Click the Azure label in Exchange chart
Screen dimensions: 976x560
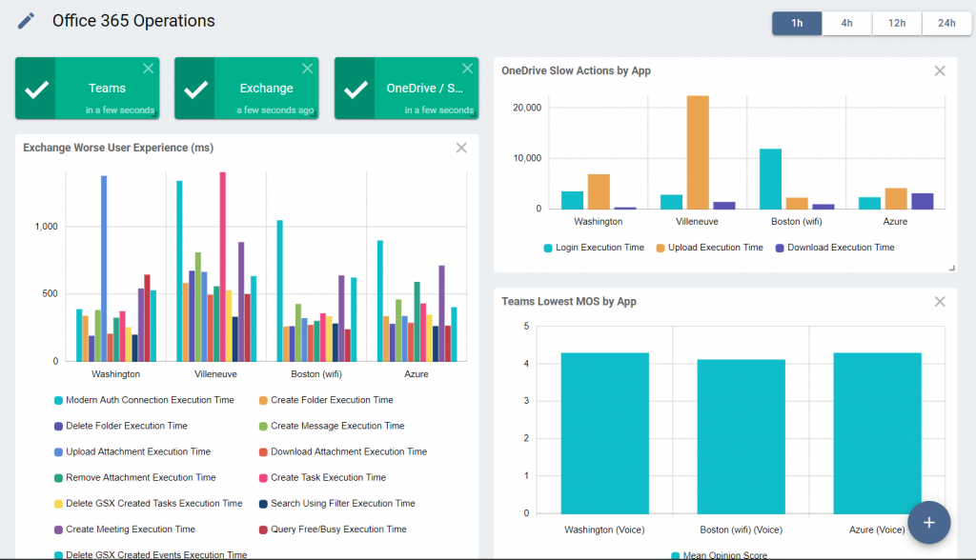click(417, 374)
